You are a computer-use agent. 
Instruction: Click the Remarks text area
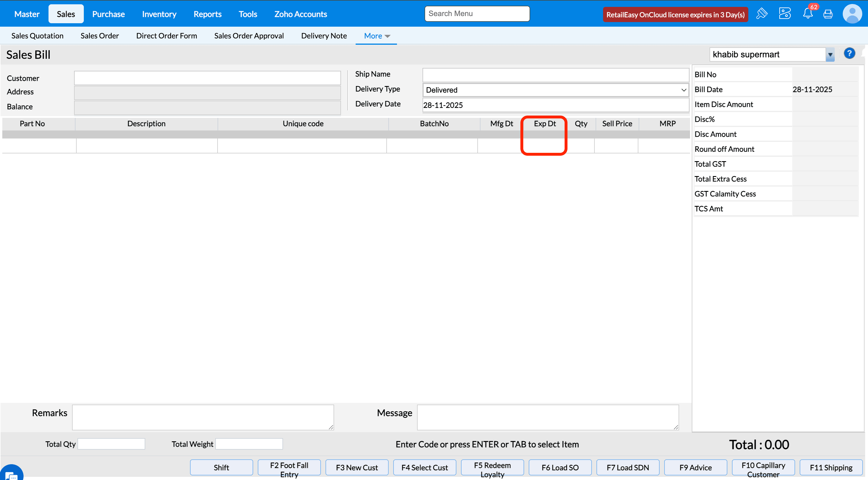[x=203, y=417]
